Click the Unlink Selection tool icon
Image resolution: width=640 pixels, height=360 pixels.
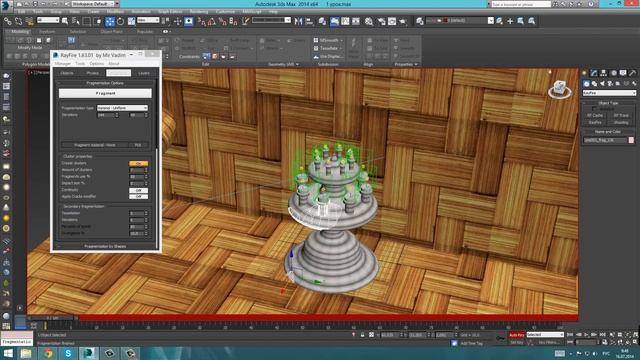tap(18, 21)
